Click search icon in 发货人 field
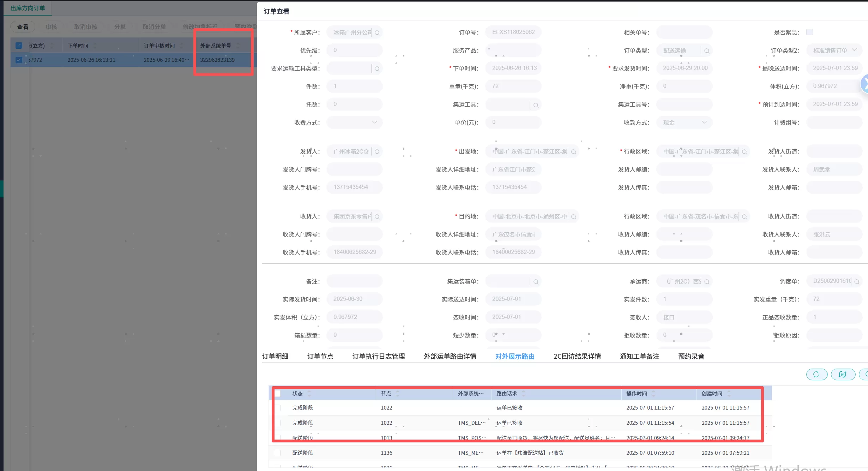This screenshot has width=868, height=471. [x=377, y=152]
